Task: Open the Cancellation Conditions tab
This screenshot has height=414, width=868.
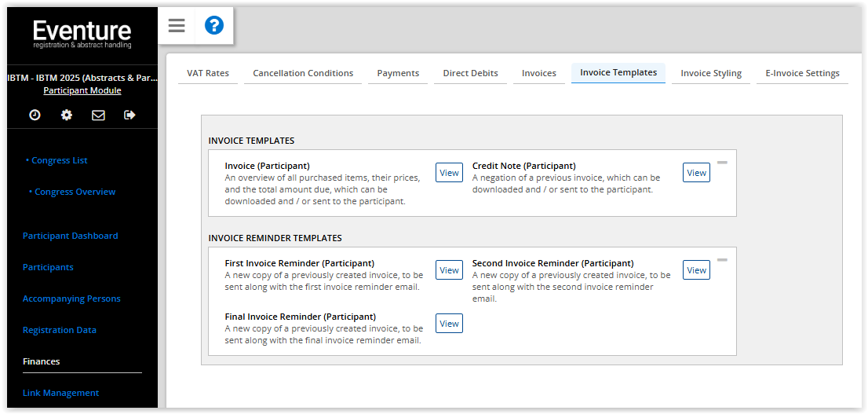Action: click(x=303, y=73)
